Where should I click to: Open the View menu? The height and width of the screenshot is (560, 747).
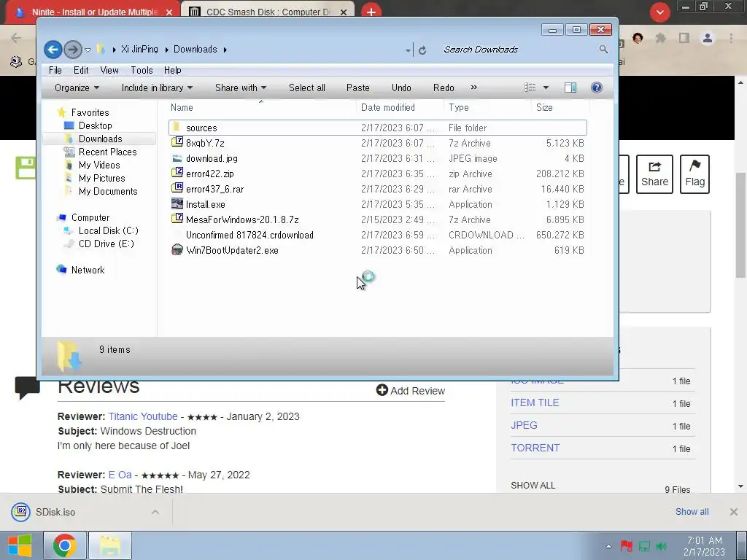tap(109, 71)
